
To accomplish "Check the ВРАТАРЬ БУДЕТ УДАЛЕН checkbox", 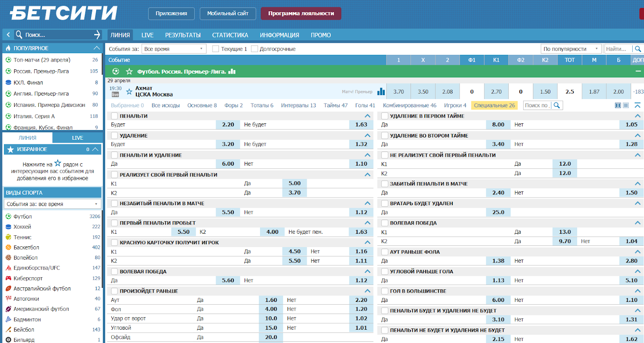I will point(385,203).
